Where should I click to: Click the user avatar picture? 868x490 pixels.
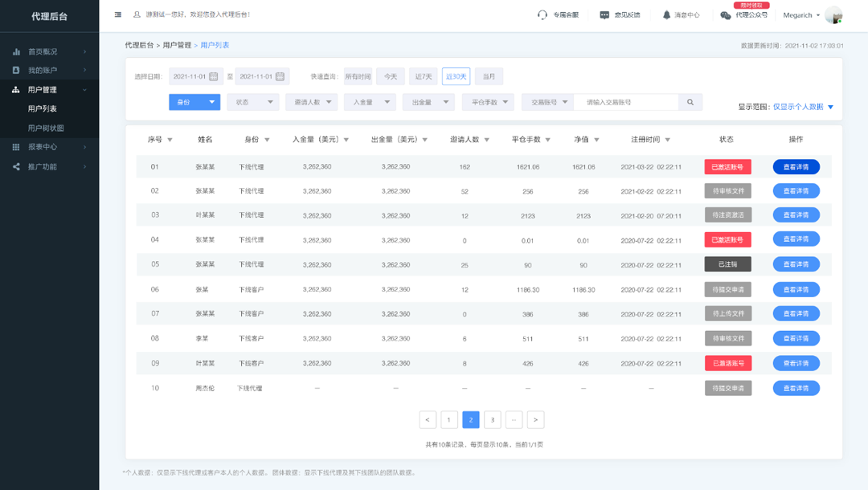(833, 15)
